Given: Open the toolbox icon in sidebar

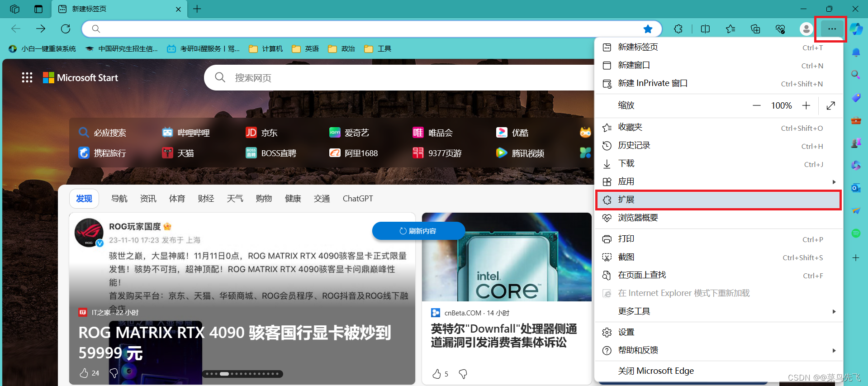Looking at the screenshot, I should click(856, 120).
